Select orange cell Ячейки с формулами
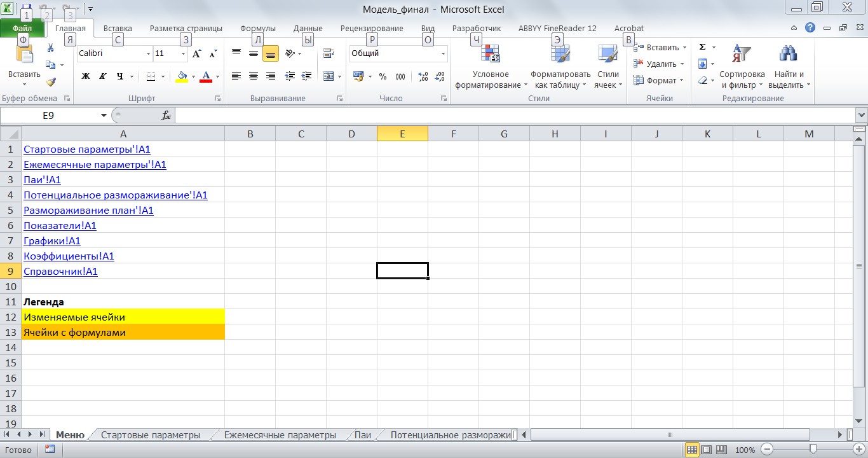The image size is (868, 458). [x=123, y=332]
